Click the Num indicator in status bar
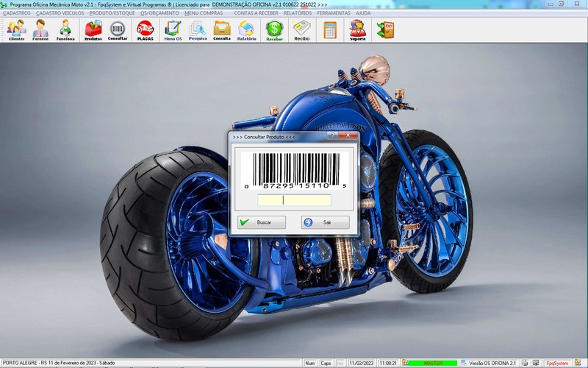The width and height of the screenshot is (588, 368). (x=309, y=363)
